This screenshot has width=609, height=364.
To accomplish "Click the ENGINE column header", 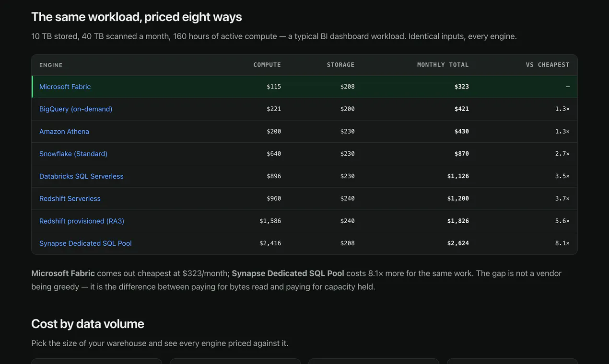I will [51, 65].
